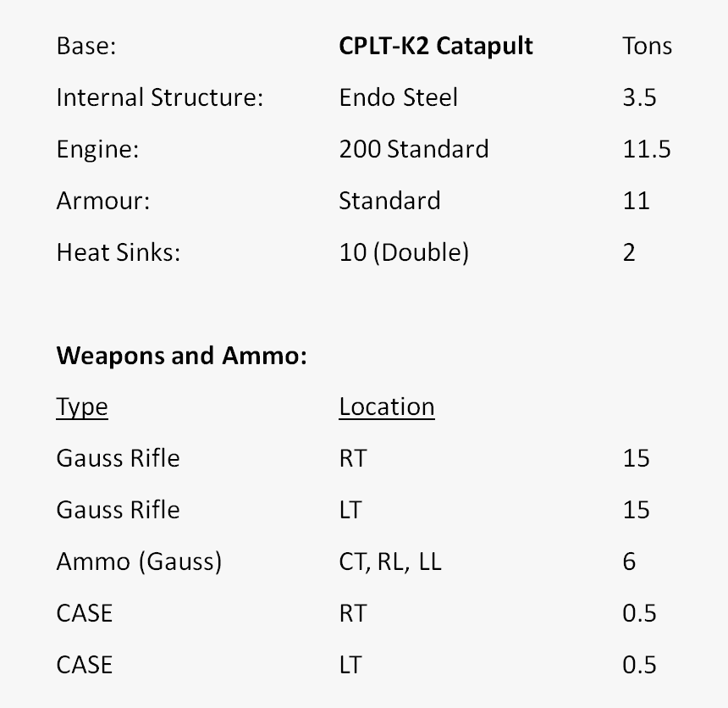Select the Ammo (Gauss) row label

click(139, 561)
